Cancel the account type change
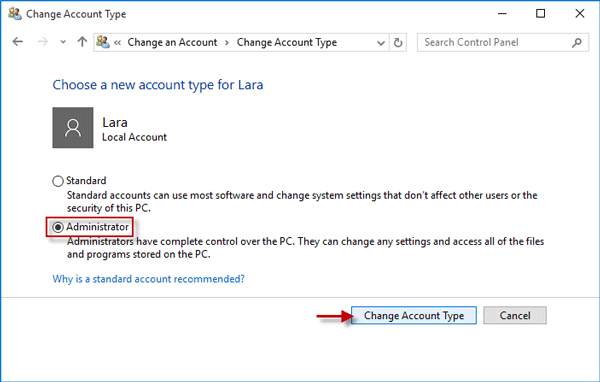The image size is (600, 382). [515, 315]
